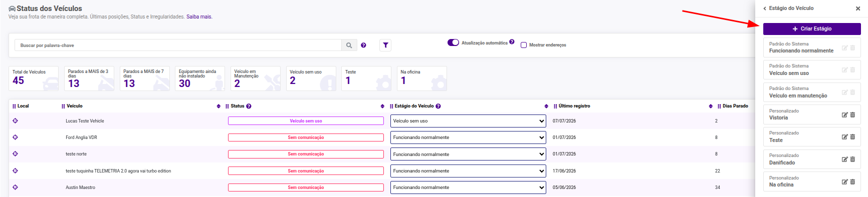Open the stage dropdown for Lucas Teste Vehicle
Viewport: 868px width, 197px height.
(468, 121)
